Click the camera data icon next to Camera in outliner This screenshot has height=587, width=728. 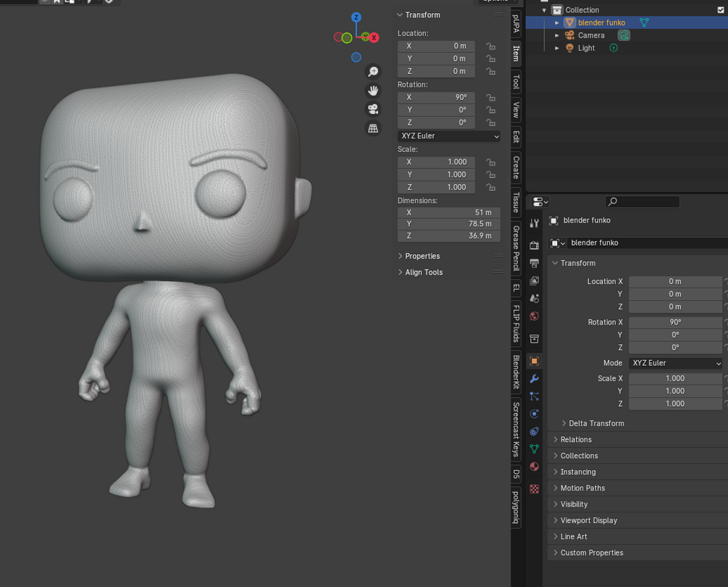pyautogui.click(x=624, y=36)
